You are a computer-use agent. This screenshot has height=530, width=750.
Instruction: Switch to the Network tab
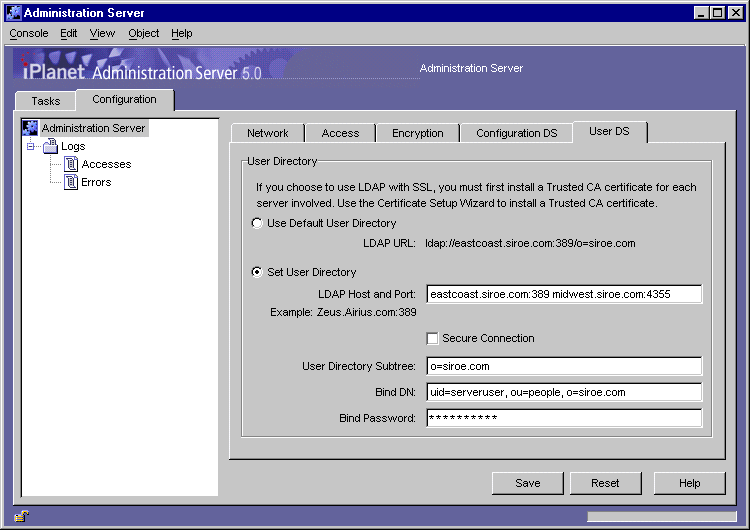[x=267, y=133]
